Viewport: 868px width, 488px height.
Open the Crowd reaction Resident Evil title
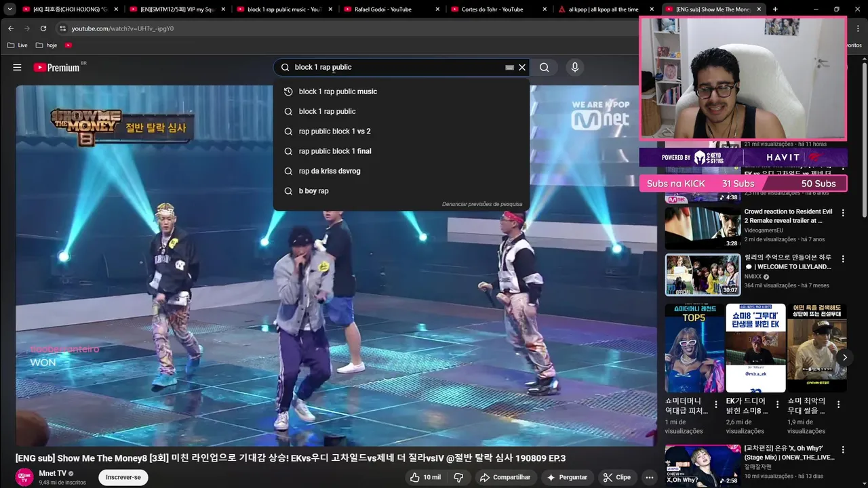point(788,216)
